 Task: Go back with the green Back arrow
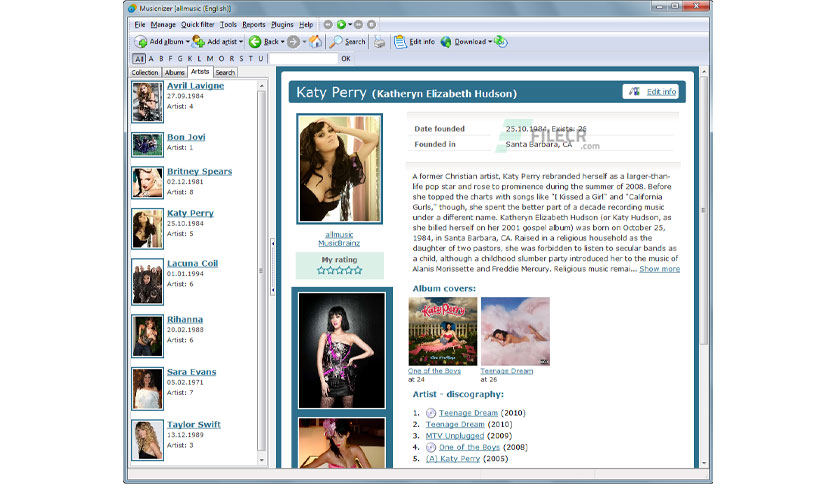[x=255, y=42]
